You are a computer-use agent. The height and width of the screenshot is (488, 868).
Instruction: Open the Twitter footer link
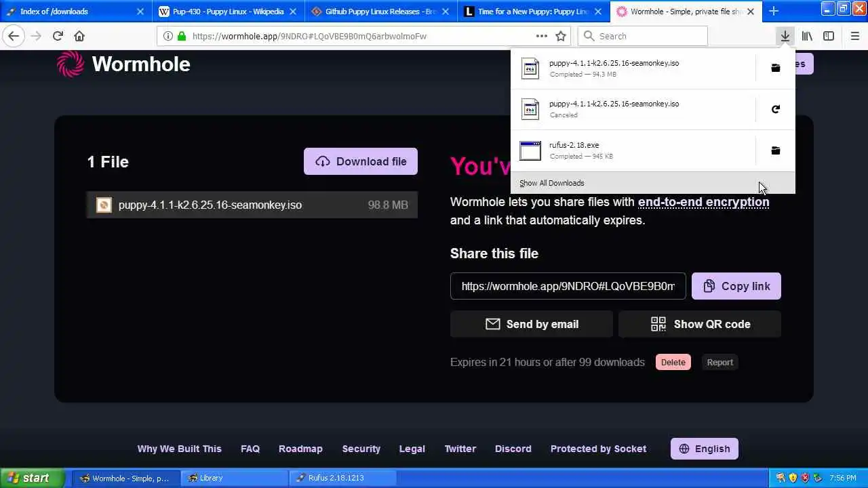tap(460, 449)
